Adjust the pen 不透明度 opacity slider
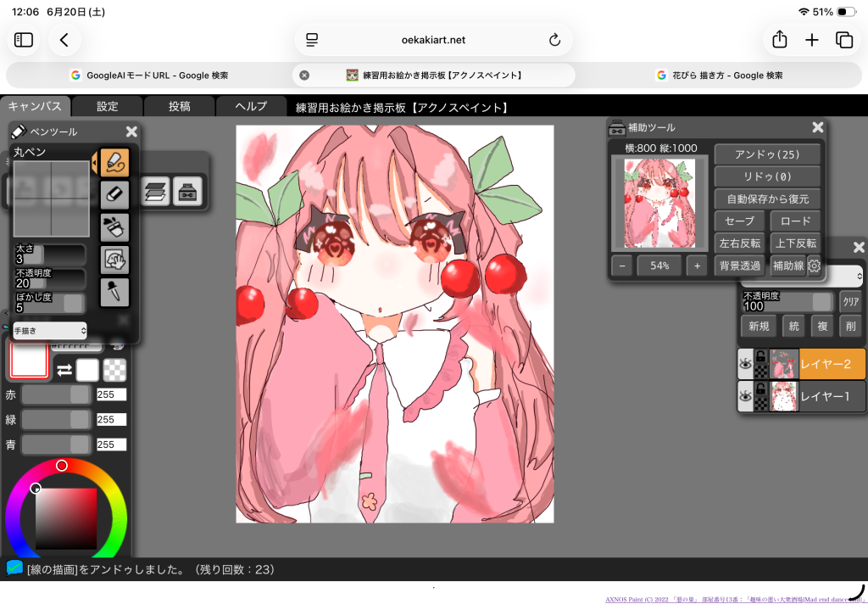Image resolution: width=868 pixels, height=604 pixels. (50, 279)
